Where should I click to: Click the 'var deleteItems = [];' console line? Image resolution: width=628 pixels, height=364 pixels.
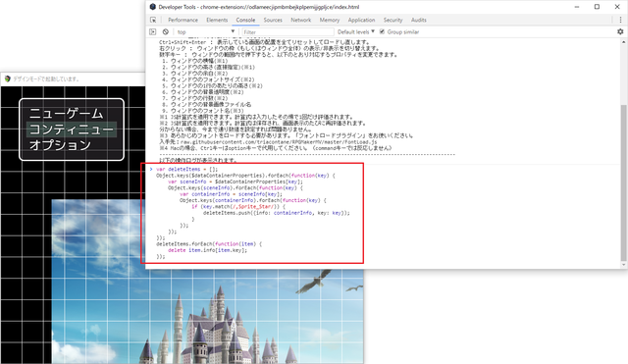click(186, 170)
